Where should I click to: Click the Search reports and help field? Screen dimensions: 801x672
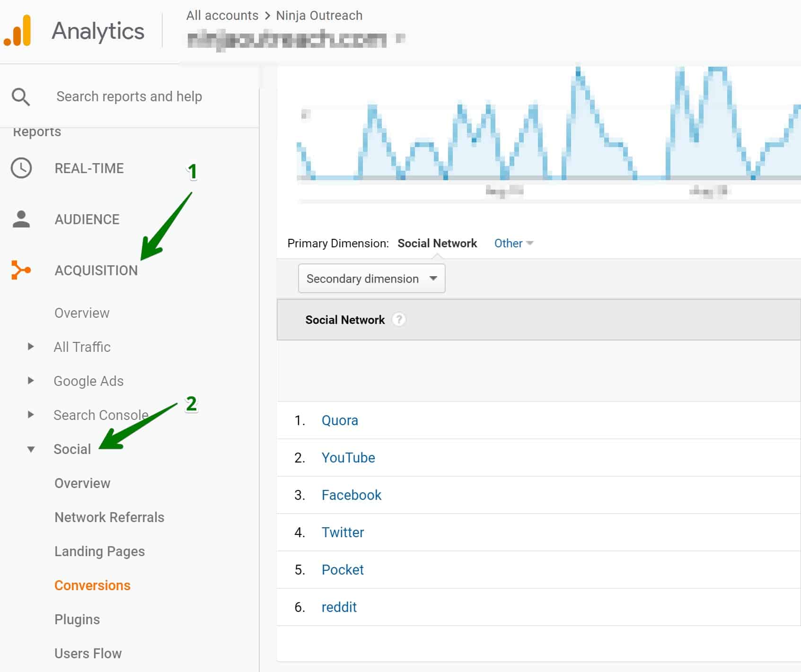pos(129,96)
